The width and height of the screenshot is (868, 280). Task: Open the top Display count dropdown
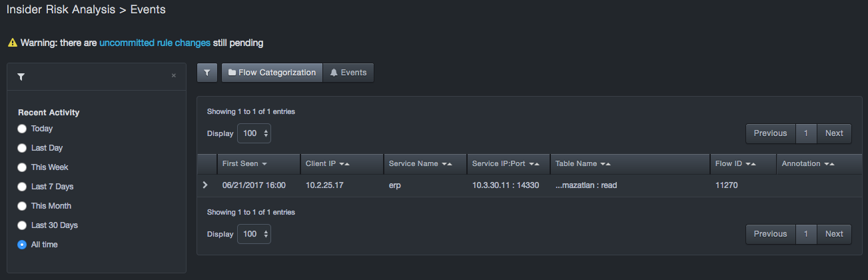click(254, 133)
